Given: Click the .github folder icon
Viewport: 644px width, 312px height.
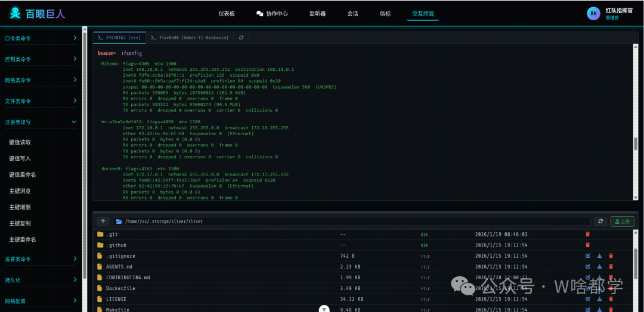Looking at the screenshot, I should click(x=100, y=245).
